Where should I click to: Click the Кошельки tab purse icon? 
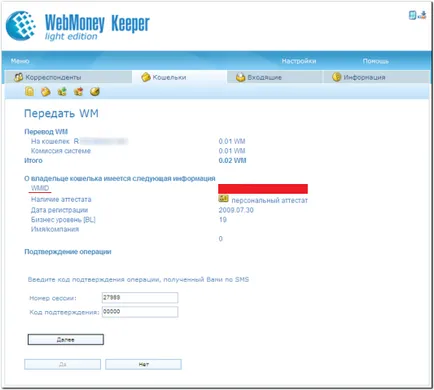146,77
